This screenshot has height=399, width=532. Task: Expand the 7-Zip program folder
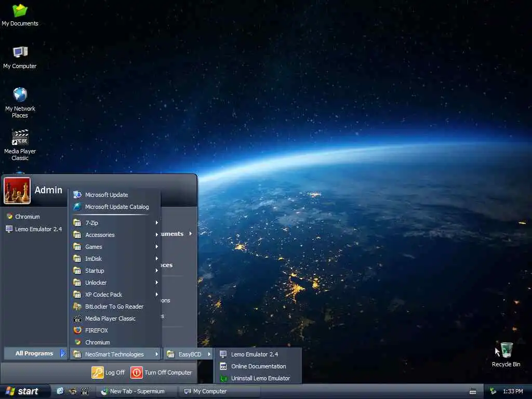(115, 223)
